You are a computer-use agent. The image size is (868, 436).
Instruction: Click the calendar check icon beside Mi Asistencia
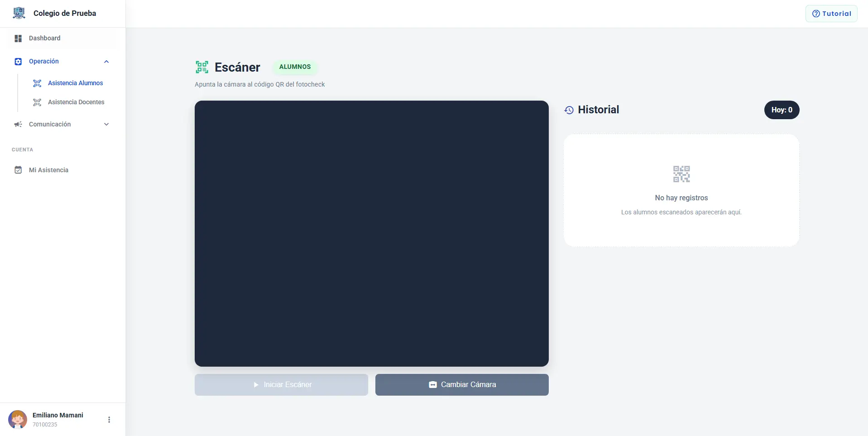(x=18, y=170)
